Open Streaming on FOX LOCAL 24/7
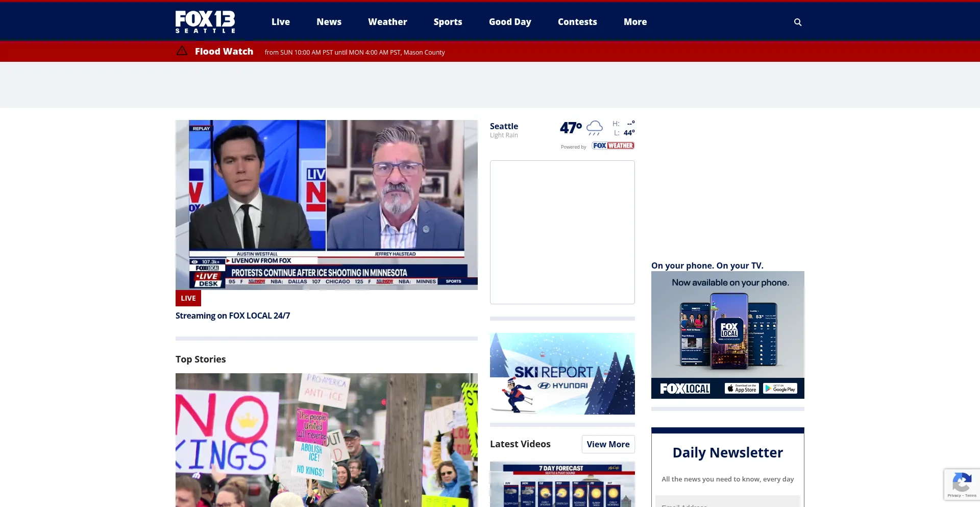Viewport: 980px width, 507px height. 233,316
